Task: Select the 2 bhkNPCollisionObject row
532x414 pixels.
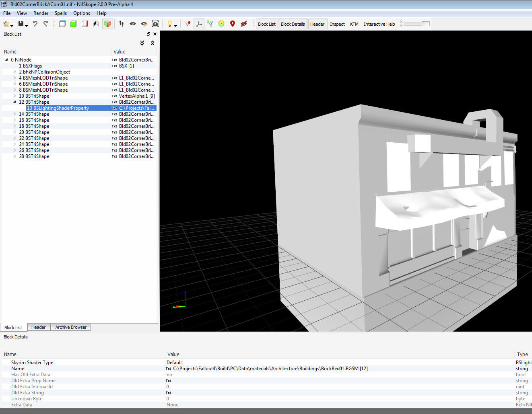Action: [x=46, y=72]
